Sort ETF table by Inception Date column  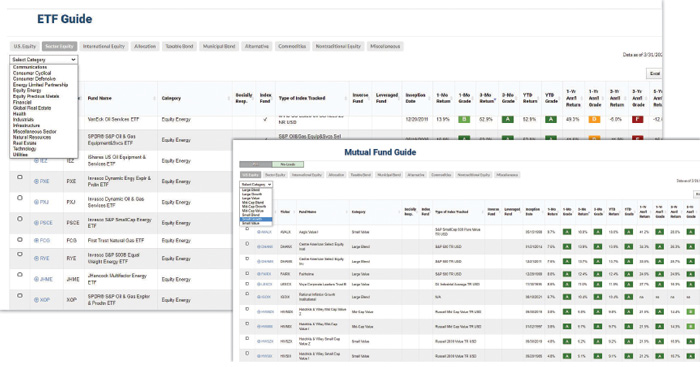(417, 98)
